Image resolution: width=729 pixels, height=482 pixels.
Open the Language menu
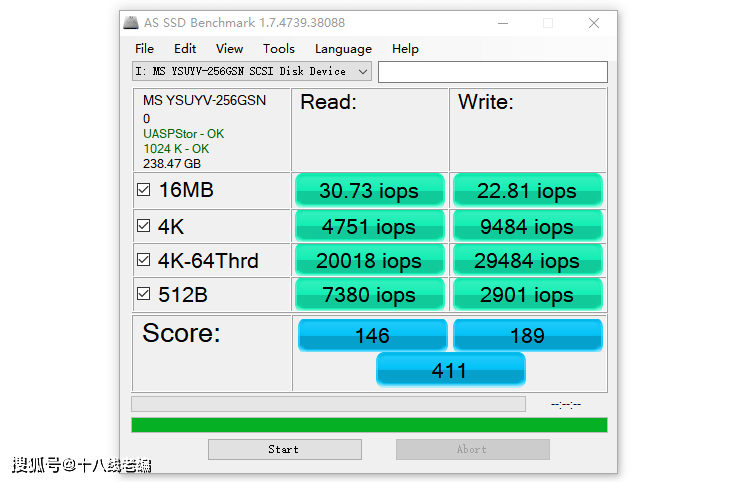click(x=343, y=49)
